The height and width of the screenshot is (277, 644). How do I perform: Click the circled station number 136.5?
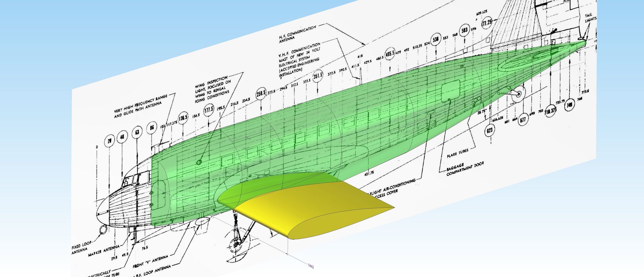click(183, 118)
